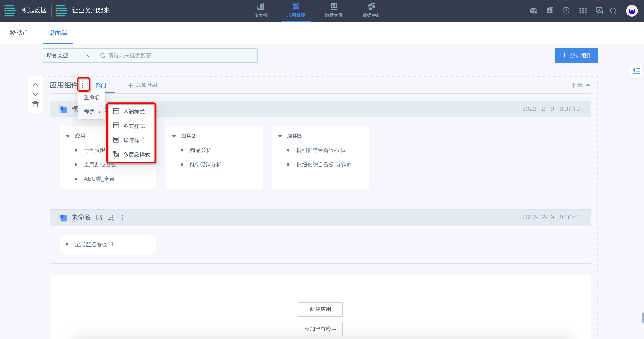Collapse the 应用3 tree node
644x339 pixels.
coord(280,136)
